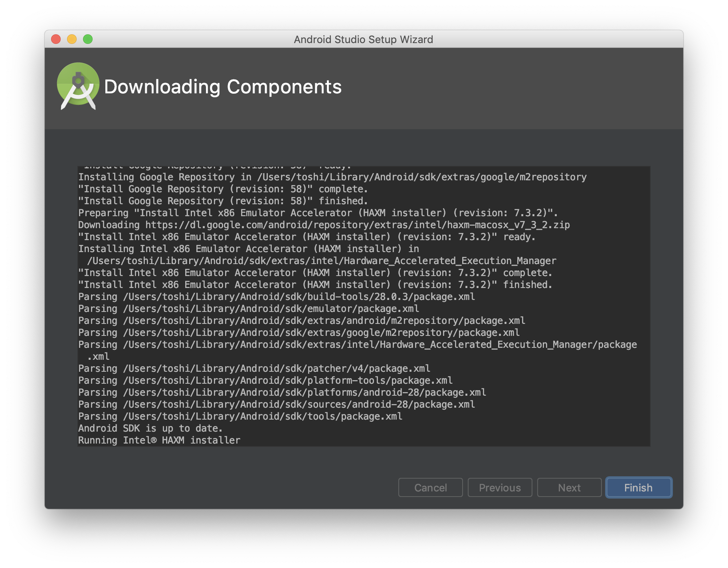
Task: Click the log line parsing emulator/package.xml
Action: (249, 309)
